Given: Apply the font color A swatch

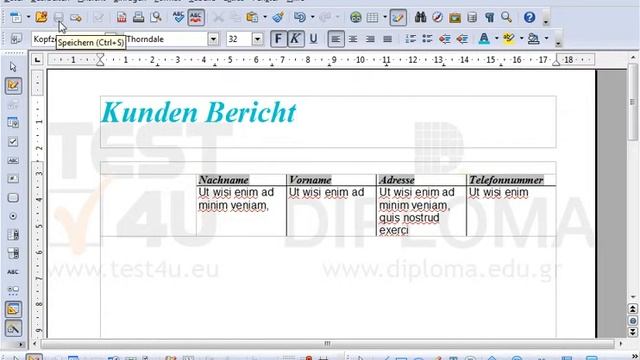Looking at the screenshot, I should (x=484, y=39).
